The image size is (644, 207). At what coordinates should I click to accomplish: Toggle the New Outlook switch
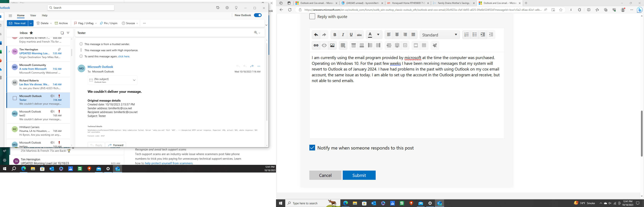(x=257, y=15)
